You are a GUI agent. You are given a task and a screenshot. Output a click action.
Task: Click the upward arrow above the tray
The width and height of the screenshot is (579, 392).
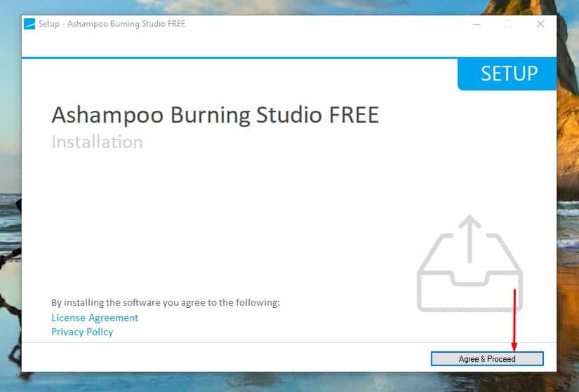pos(470,233)
